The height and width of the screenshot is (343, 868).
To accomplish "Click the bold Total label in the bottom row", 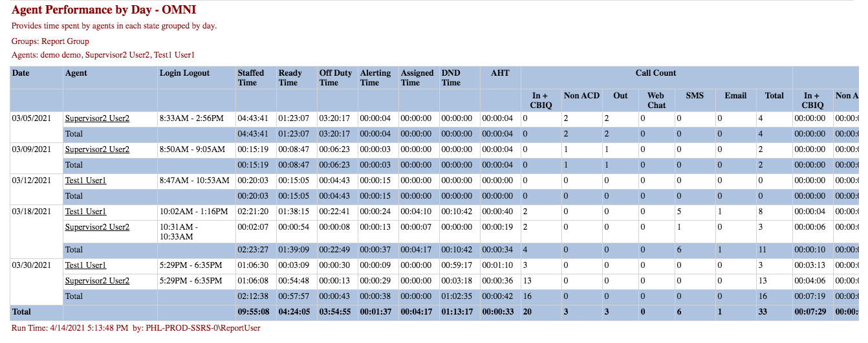I will (21, 312).
